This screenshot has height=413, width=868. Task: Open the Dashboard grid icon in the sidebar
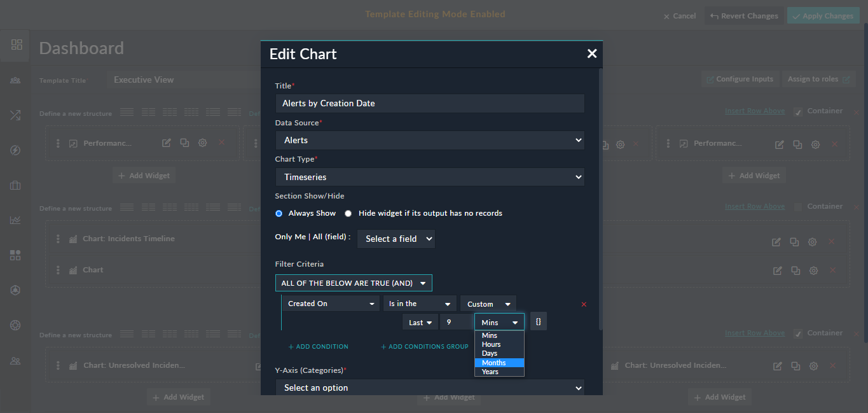tap(17, 45)
